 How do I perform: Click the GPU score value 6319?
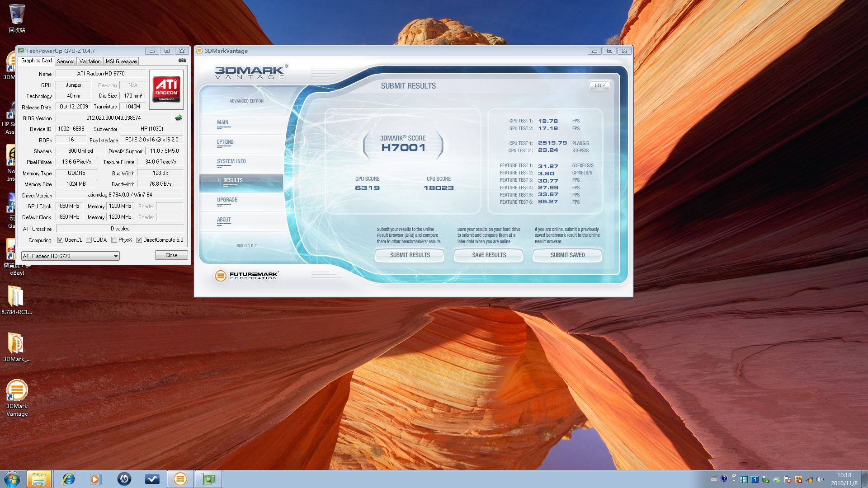pyautogui.click(x=367, y=188)
